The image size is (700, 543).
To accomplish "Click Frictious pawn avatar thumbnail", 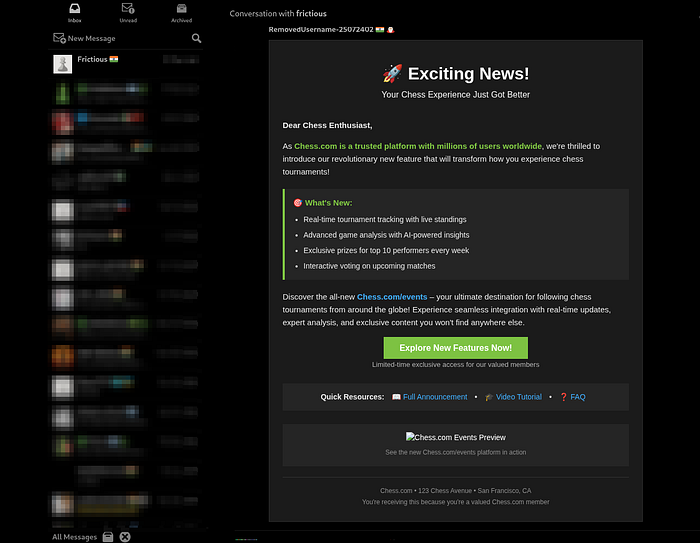I will [x=62, y=64].
